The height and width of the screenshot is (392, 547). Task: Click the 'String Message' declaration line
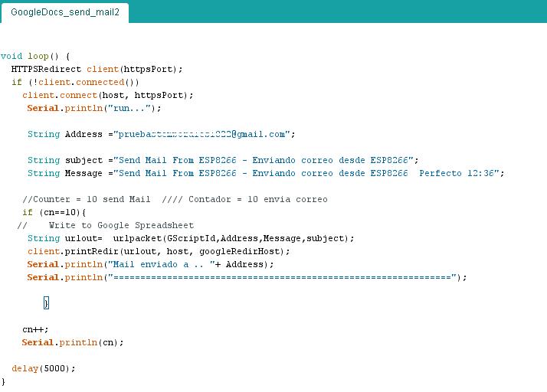point(266,173)
